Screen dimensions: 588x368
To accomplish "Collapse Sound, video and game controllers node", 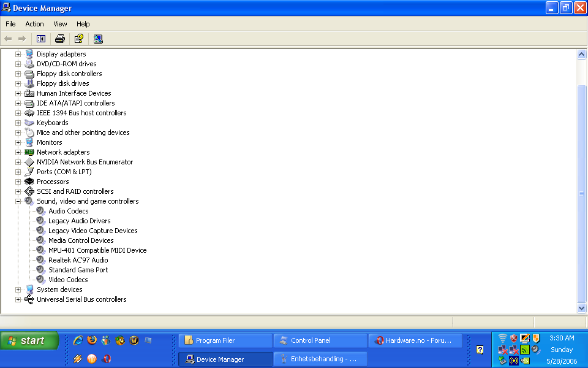I will [x=18, y=201].
